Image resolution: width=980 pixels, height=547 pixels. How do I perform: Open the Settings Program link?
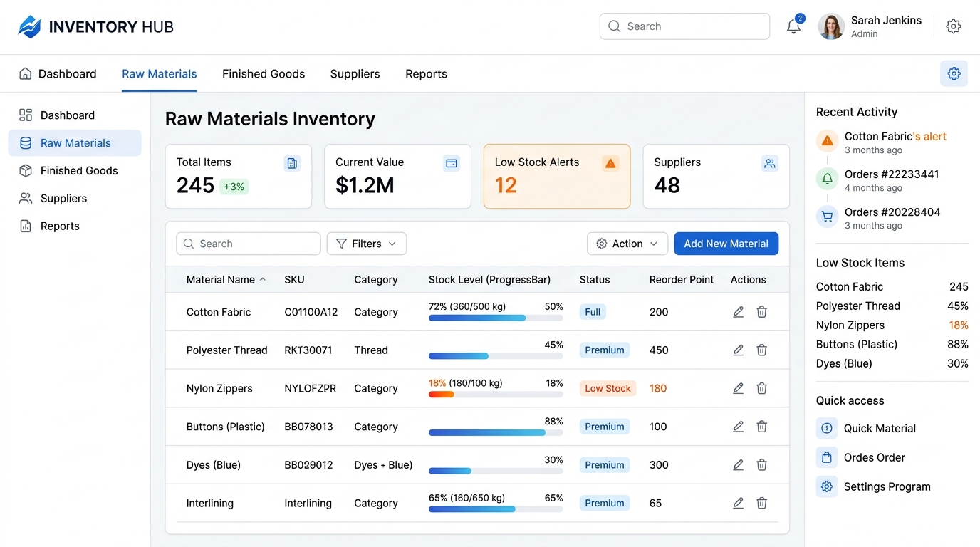887,486
